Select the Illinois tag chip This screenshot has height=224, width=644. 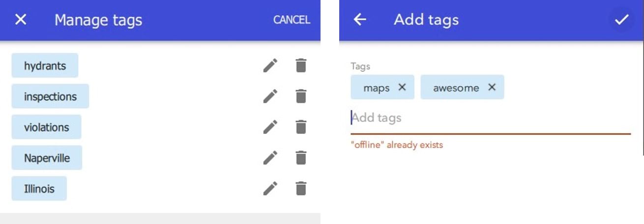click(x=39, y=189)
